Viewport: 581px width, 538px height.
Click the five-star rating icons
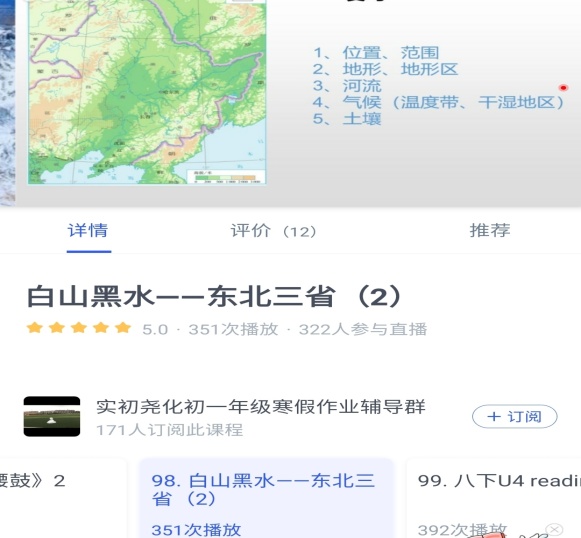pyautogui.click(x=79, y=328)
